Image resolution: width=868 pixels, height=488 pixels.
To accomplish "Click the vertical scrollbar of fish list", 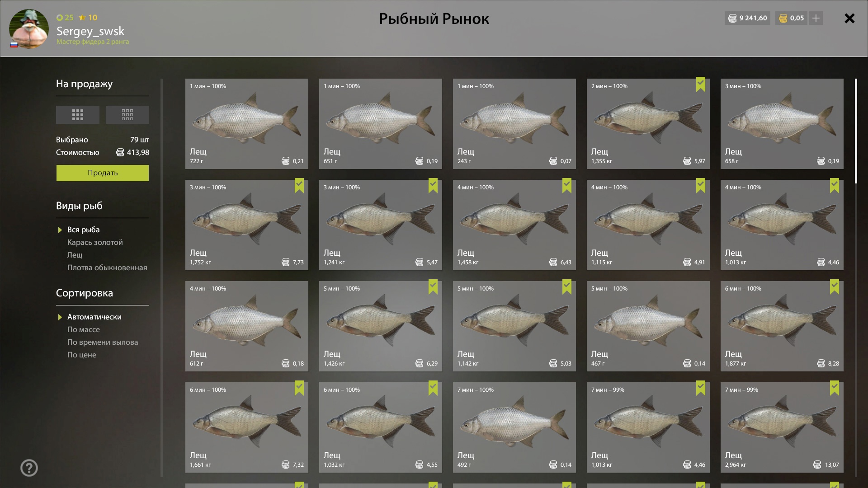I will click(x=856, y=131).
